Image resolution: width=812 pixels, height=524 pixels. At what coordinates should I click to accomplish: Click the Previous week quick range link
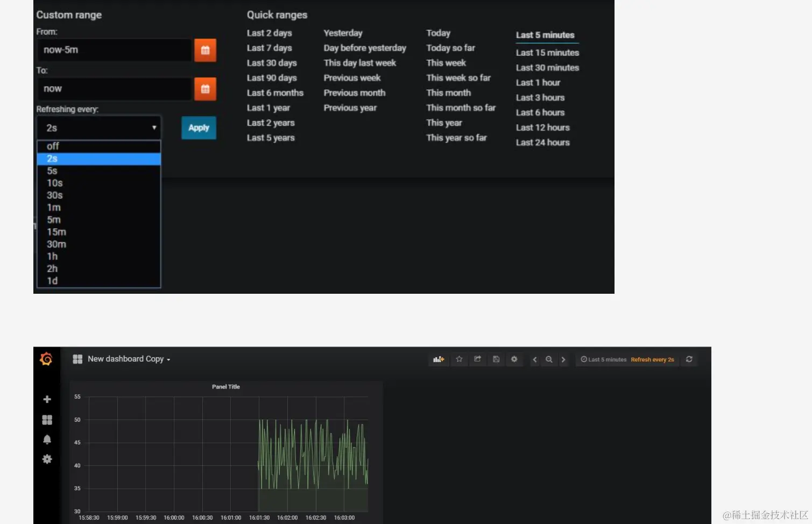coord(352,78)
